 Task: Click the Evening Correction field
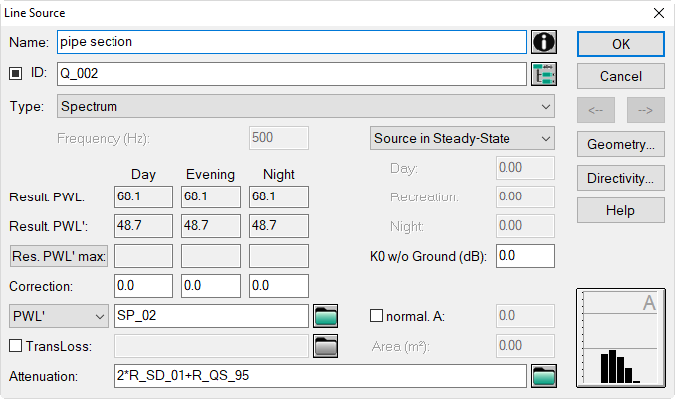211,286
